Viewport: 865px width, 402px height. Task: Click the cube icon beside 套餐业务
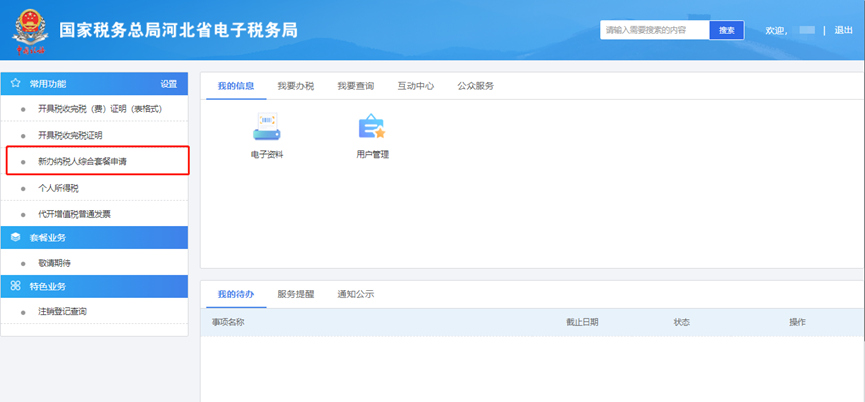tap(15, 238)
